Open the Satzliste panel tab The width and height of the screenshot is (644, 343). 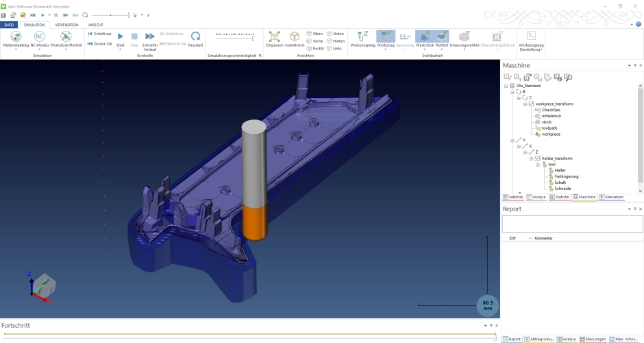(x=513, y=197)
